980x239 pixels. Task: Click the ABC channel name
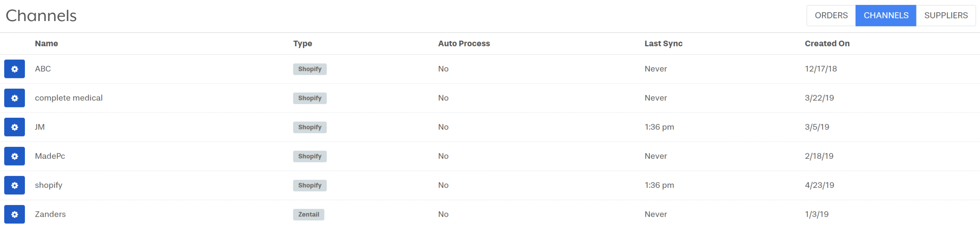coord(43,69)
